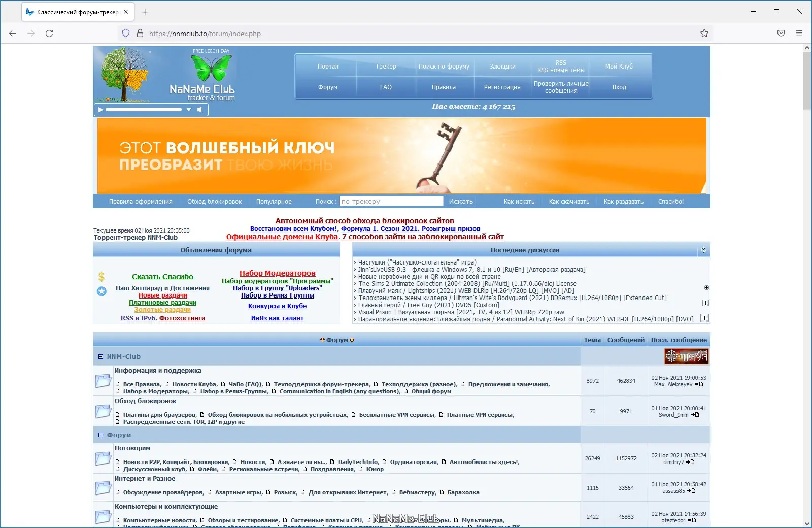The width and height of the screenshot is (812, 528).
Task: Click the "по трекеру" search input field
Action: point(391,201)
